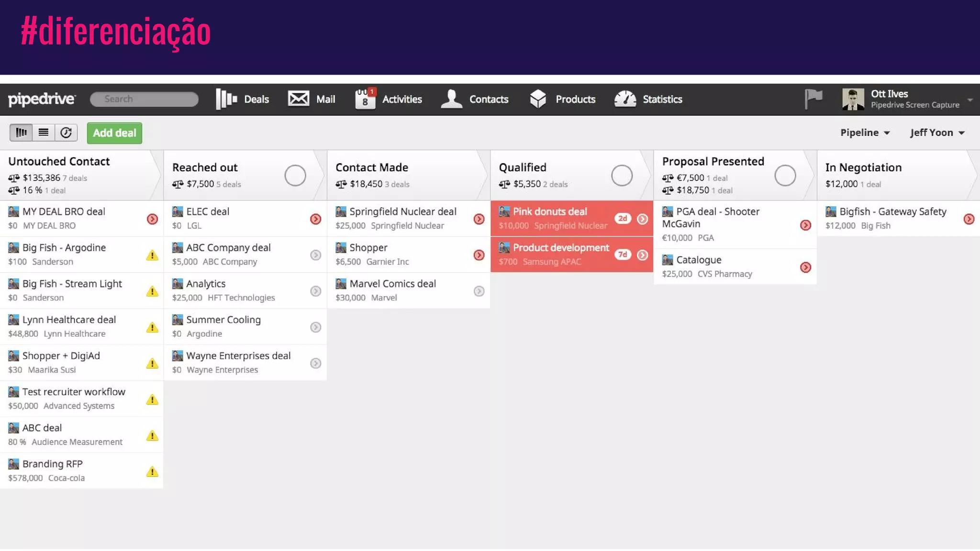
Task: Click the Add deal button
Action: (114, 133)
